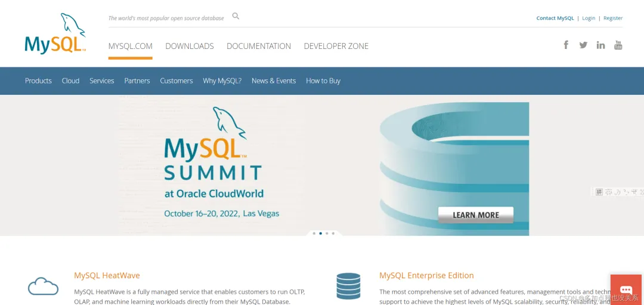644x305 pixels.
Task: Follow the Login link
Action: click(589, 18)
